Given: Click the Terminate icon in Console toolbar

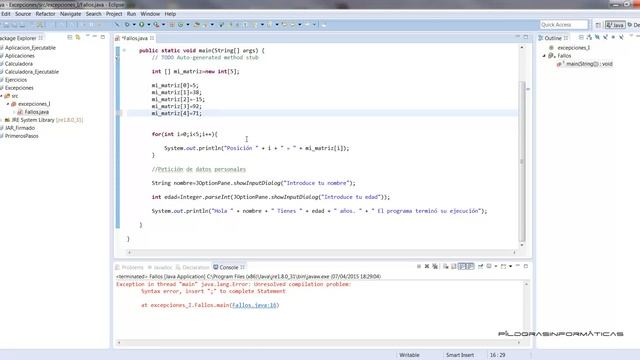Looking at the screenshot, I should (419, 266).
